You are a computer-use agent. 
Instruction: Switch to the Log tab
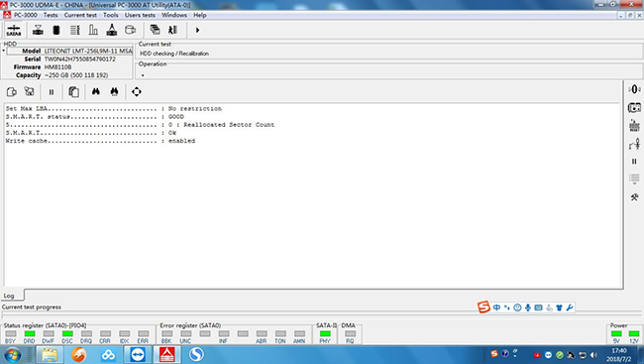9,296
